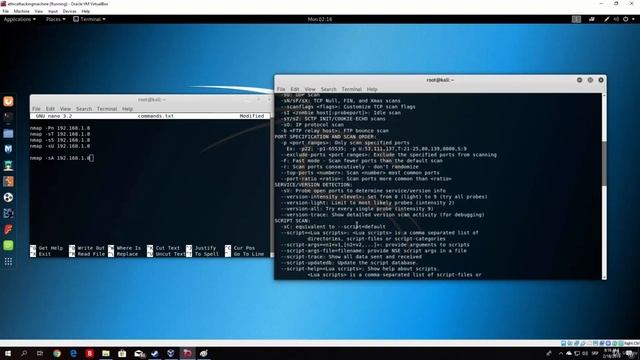Open File menu in nano terminal window
640x360 pixels.
(36, 109)
